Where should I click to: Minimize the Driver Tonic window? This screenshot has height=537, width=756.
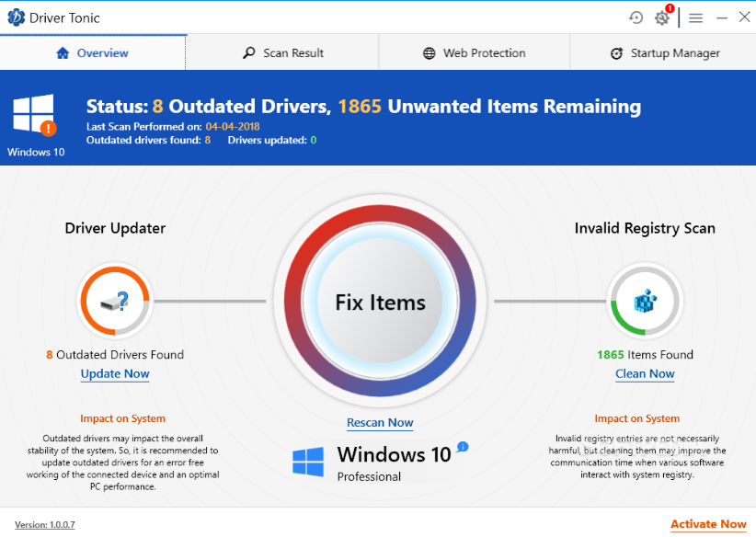click(722, 17)
